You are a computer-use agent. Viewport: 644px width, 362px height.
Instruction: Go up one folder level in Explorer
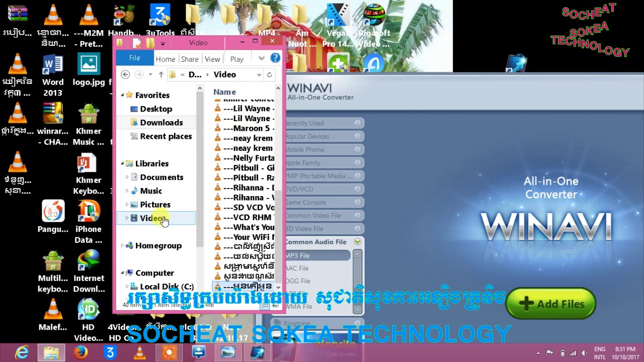click(161, 74)
